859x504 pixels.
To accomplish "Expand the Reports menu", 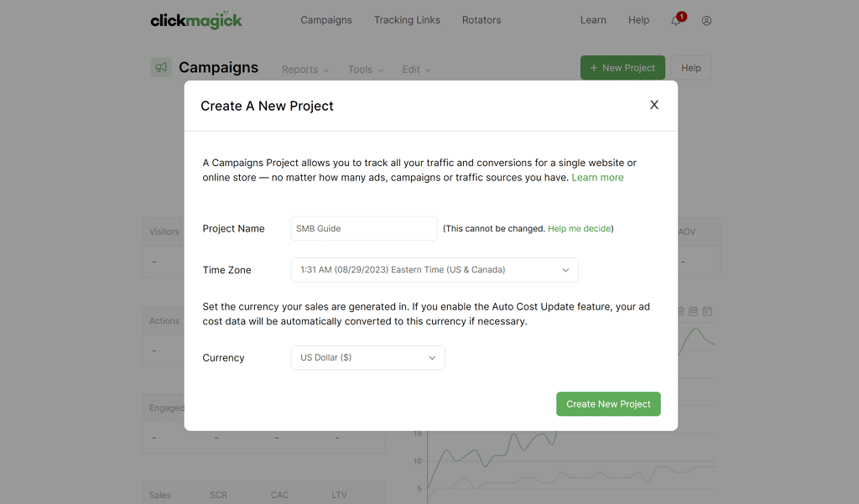I will pyautogui.click(x=305, y=70).
